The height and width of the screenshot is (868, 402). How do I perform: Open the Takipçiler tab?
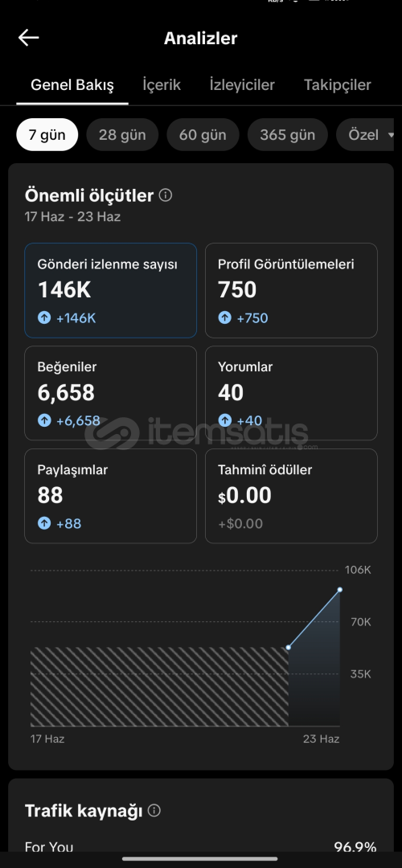click(337, 84)
